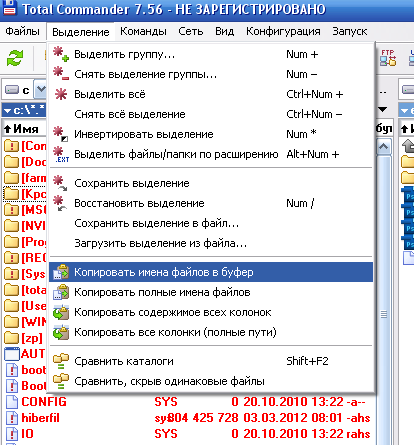Click SYS extension in CONFIG row
Image resolution: width=414 pixels, height=445 pixels.
(x=166, y=402)
